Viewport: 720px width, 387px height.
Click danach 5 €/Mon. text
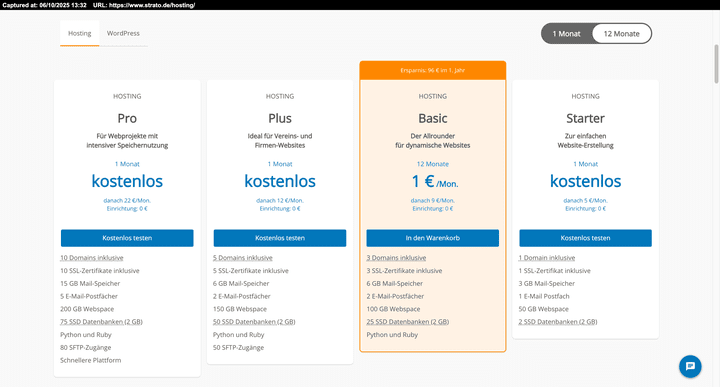[585, 201]
